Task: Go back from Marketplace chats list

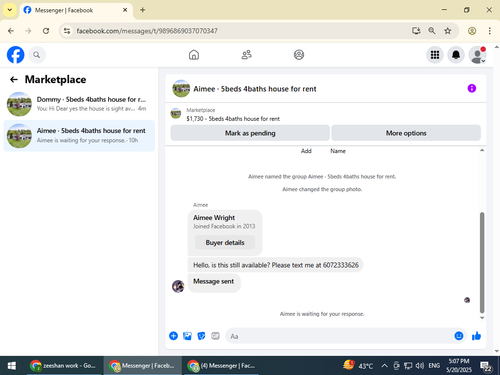Action: click(x=14, y=79)
